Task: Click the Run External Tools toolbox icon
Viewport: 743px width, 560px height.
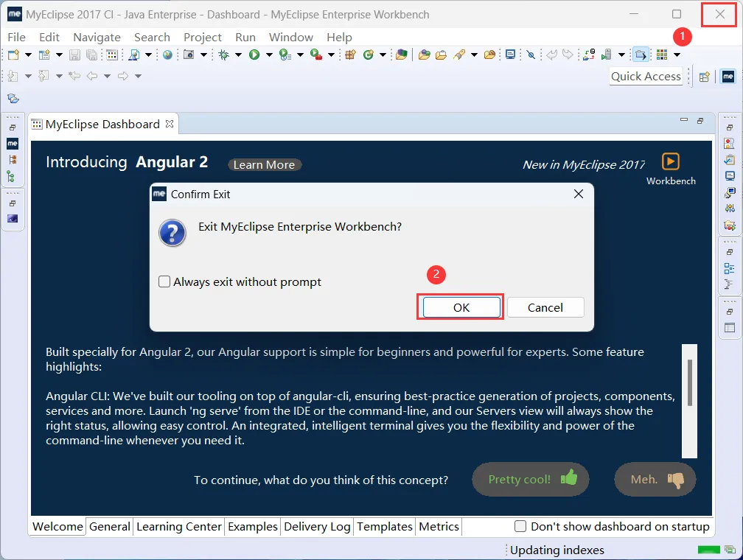Action: (x=316, y=55)
